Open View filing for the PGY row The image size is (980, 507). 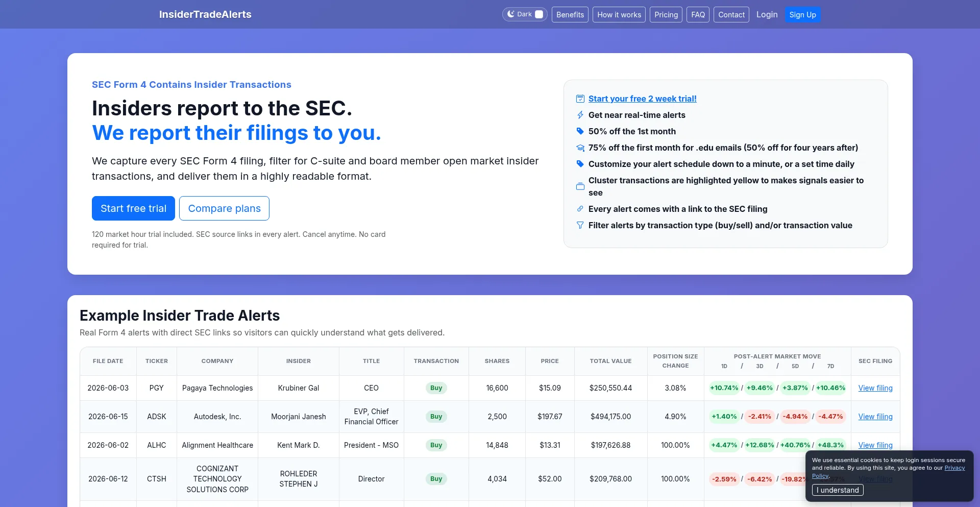tap(875, 388)
